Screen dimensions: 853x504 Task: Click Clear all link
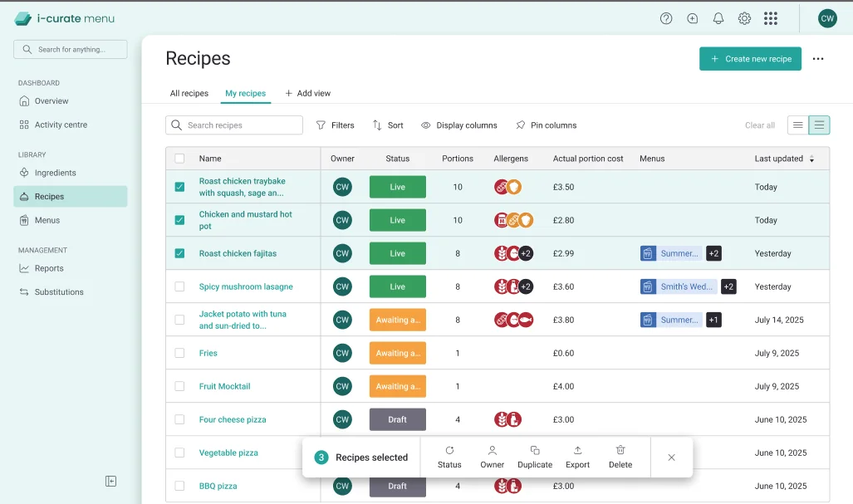click(759, 125)
